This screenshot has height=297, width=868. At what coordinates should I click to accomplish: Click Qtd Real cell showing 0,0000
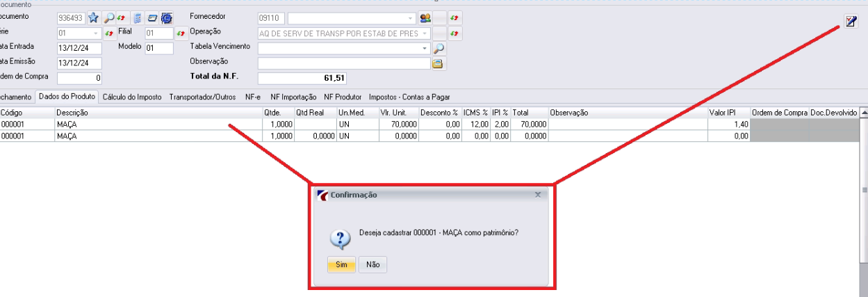[316, 136]
